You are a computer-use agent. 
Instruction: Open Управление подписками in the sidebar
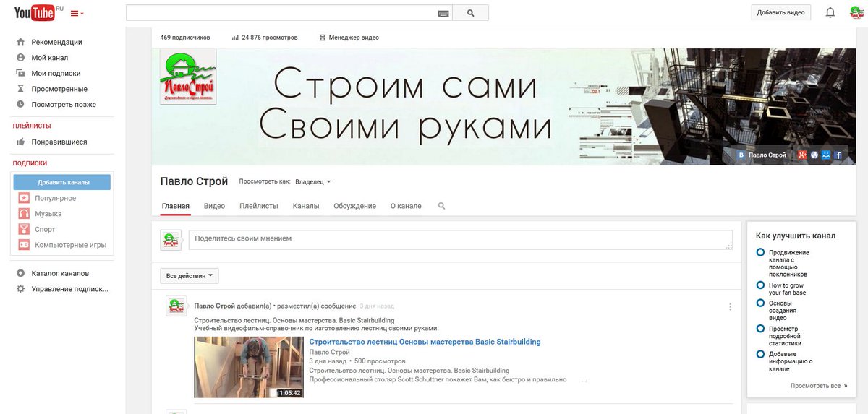(69, 289)
